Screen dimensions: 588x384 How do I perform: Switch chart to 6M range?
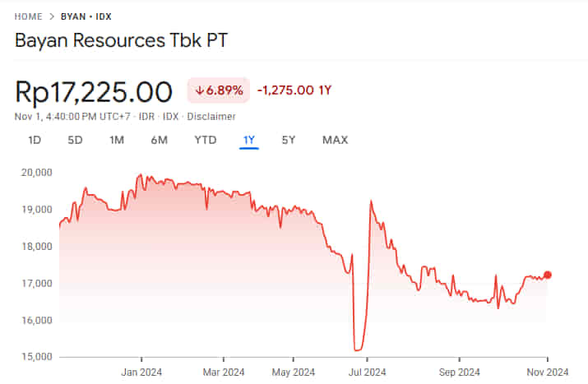click(159, 140)
